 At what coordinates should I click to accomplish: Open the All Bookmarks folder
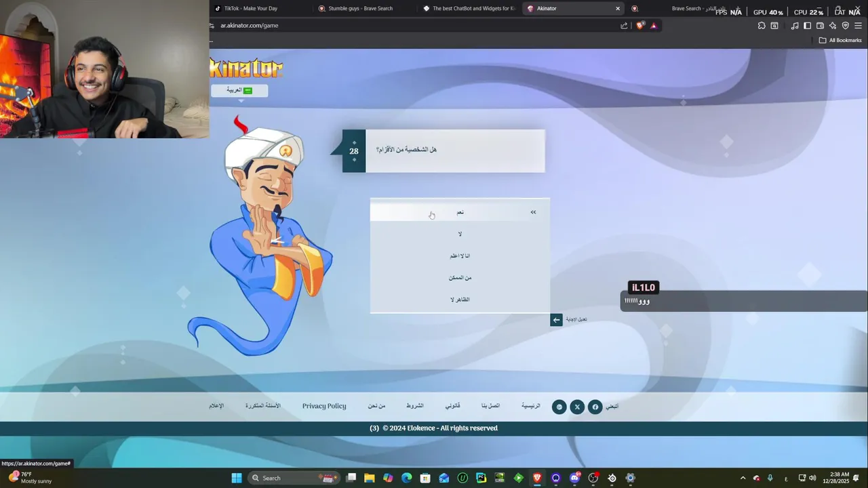tap(840, 40)
